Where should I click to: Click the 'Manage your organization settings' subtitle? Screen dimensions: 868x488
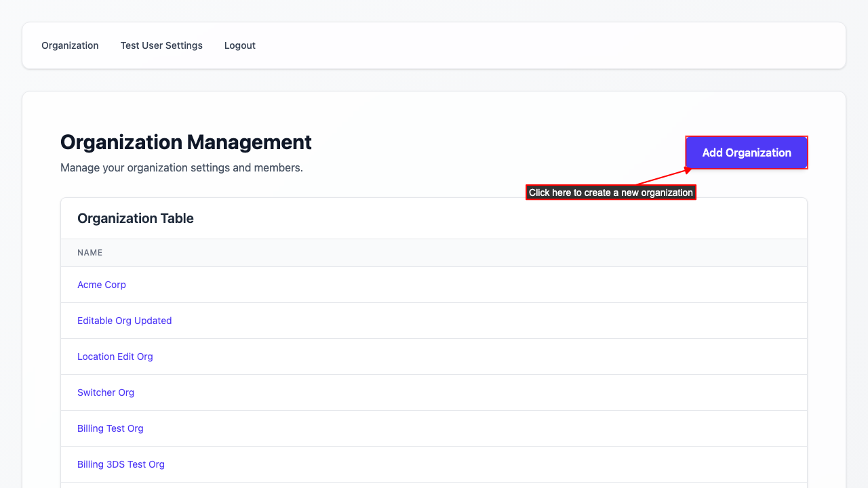click(x=181, y=167)
